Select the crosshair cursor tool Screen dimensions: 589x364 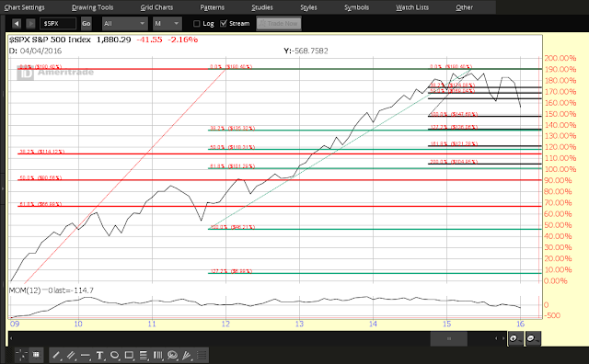tap(21, 355)
